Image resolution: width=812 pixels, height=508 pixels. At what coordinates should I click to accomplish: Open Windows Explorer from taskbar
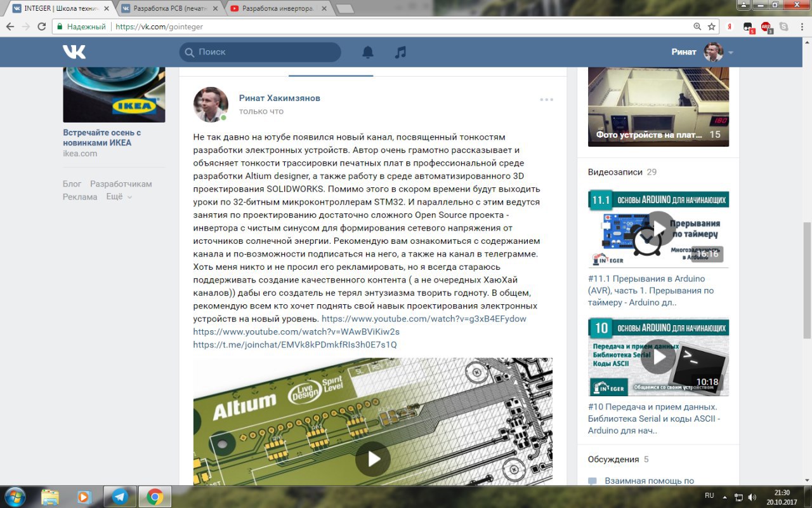click(x=50, y=497)
